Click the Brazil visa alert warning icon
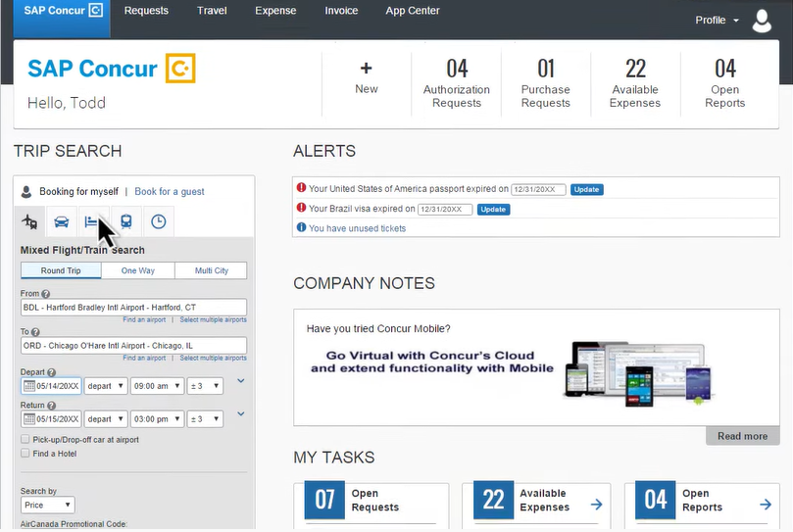Image resolution: width=793 pixels, height=532 pixels. [302, 208]
